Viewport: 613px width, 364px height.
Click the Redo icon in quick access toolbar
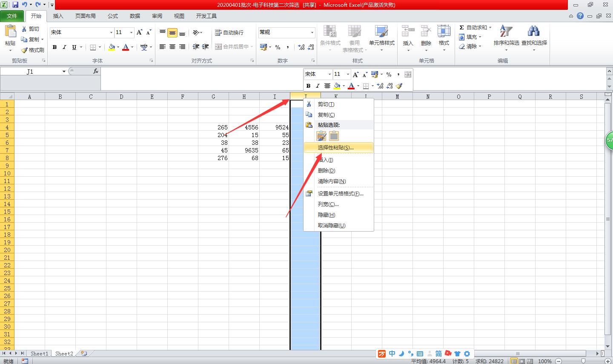[x=38, y=5]
